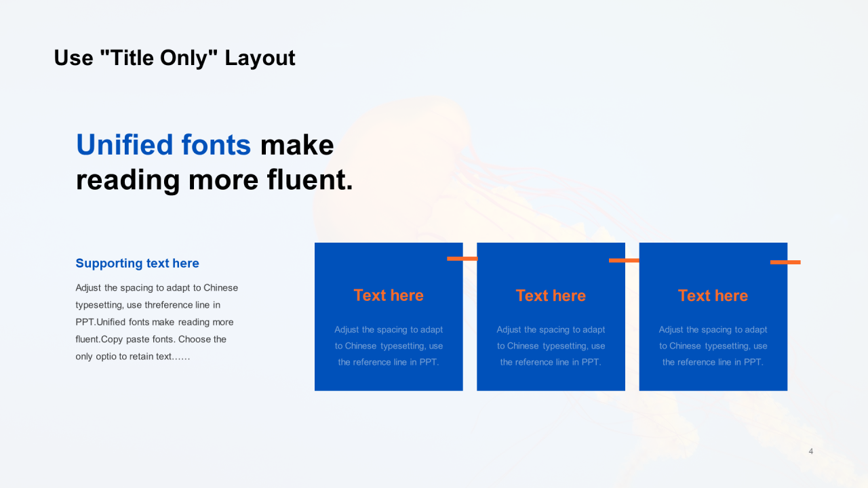
Task: Click the description text in the first blue card
Action: pos(389,346)
